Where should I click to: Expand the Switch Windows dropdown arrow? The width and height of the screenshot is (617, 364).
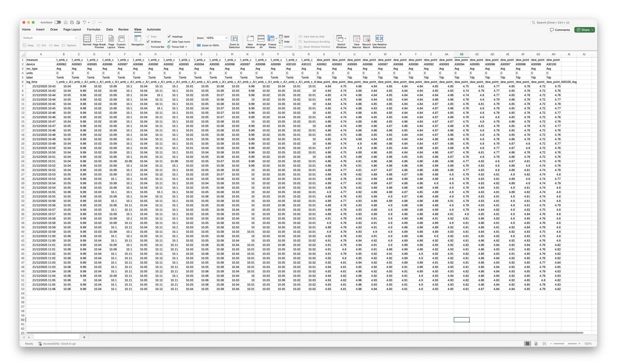345,39
